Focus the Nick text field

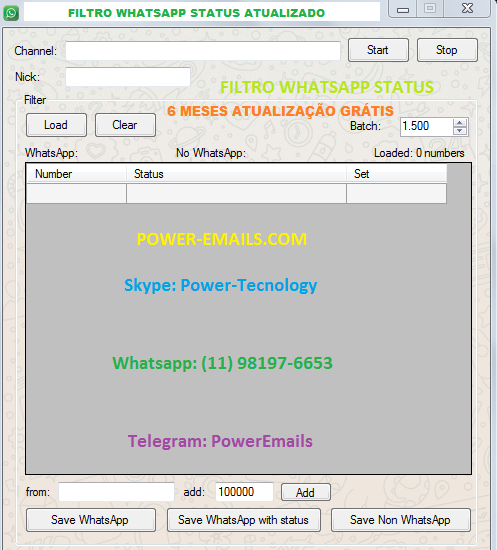pos(128,77)
